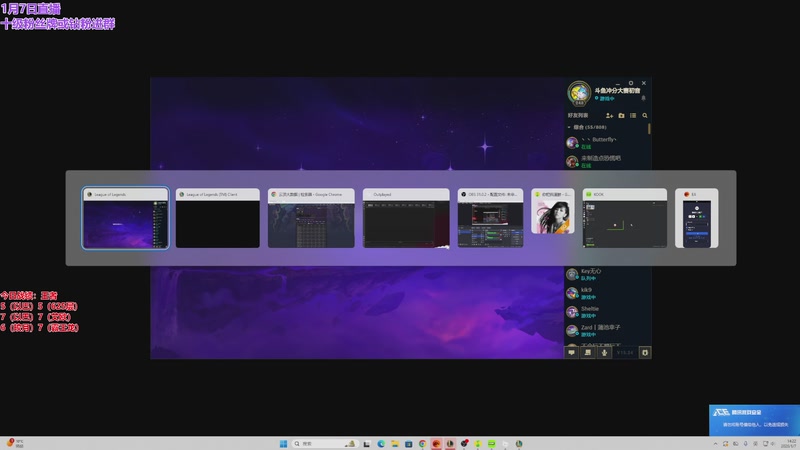Select friend Sheltie in friends list
This screenshot has width=800, height=450.
click(x=605, y=312)
